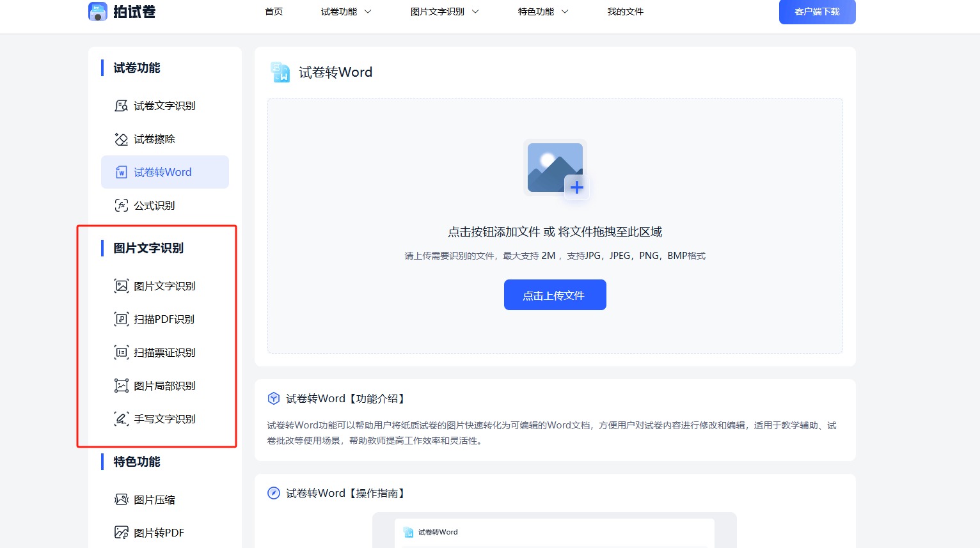Open 试卷功能 in the top navigation

click(339, 12)
